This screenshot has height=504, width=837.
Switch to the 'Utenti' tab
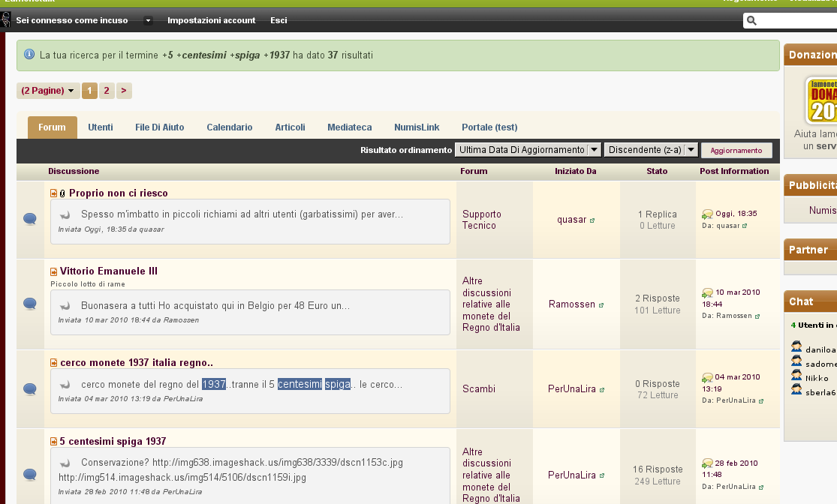point(101,127)
